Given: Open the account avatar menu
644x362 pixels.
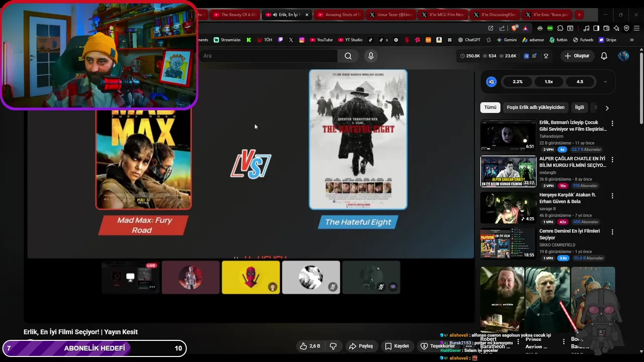Looking at the screenshot, I should [x=623, y=56].
